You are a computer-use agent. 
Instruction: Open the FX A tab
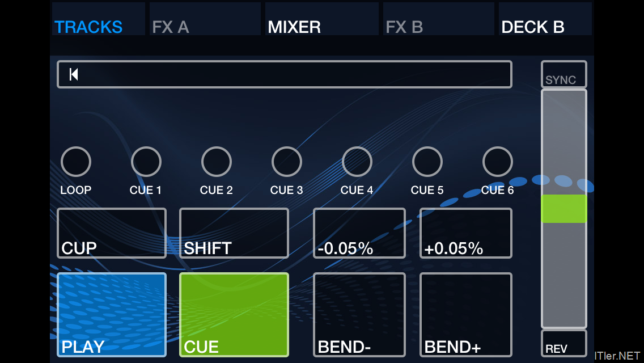pos(205,19)
